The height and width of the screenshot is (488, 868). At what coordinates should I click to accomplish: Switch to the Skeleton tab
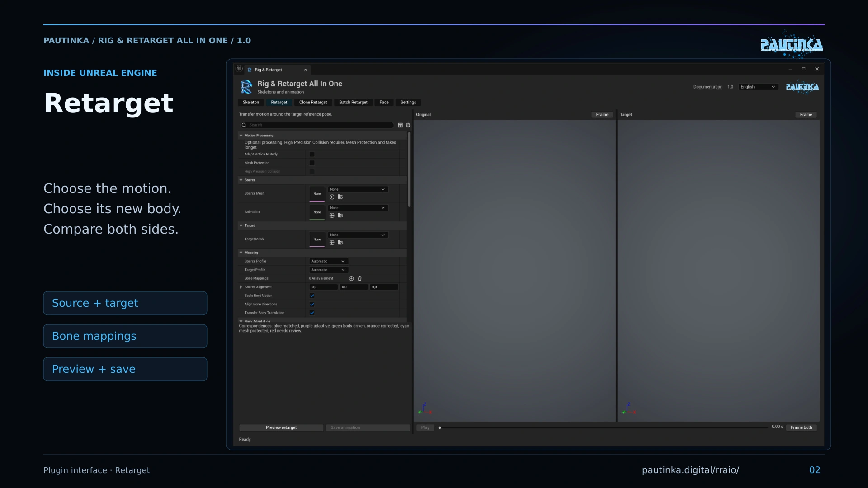pyautogui.click(x=251, y=103)
